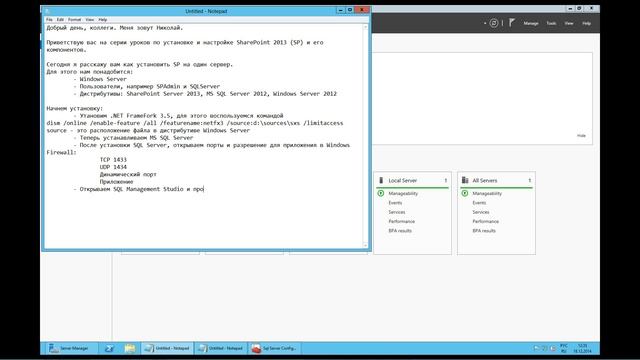Open Notepad's Help menu
This screenshot has width=640, height=360.
(x=103, y=19)
